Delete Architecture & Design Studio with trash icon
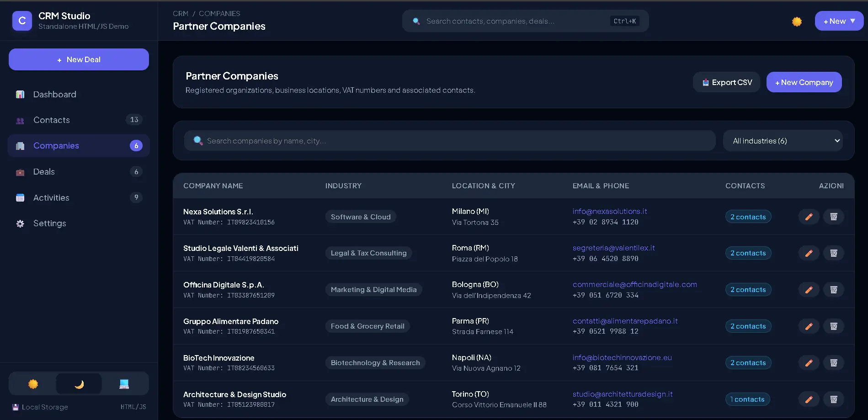868x420 pixels. coord(834,399)
